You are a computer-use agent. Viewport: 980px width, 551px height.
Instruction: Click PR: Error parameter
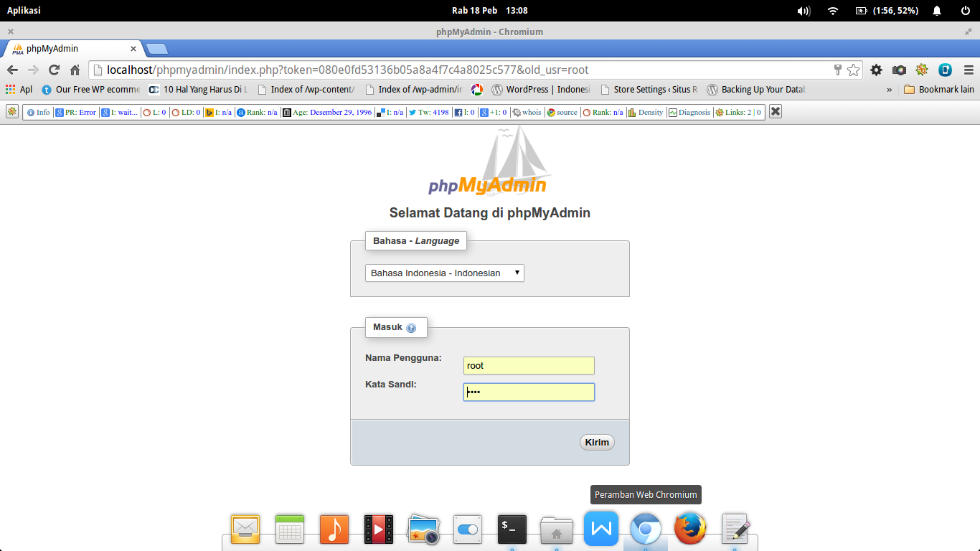(75, 112)
